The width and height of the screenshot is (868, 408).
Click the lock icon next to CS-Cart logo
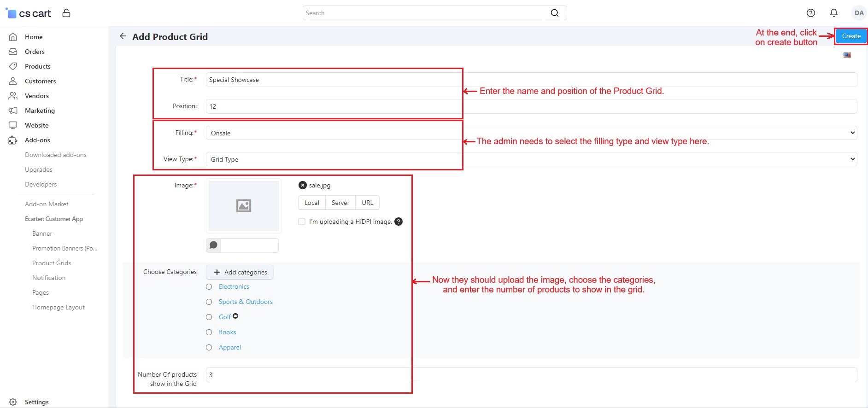[66, 13]
